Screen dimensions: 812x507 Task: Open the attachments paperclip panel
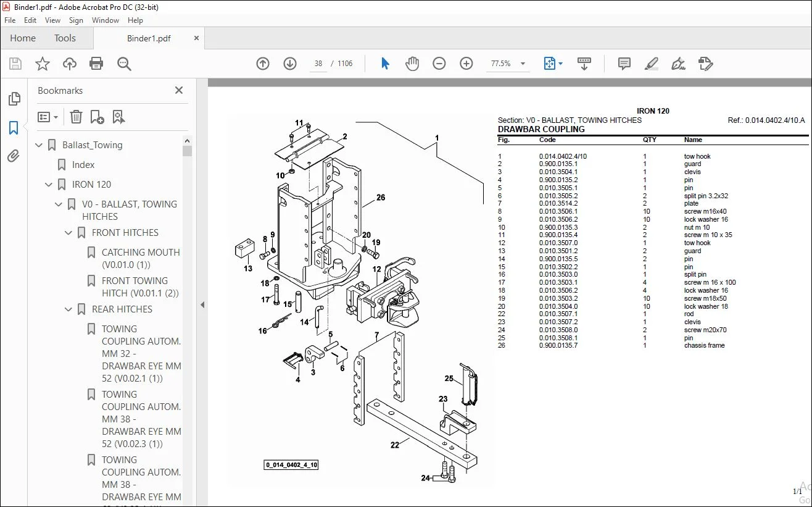pos(14,156)
